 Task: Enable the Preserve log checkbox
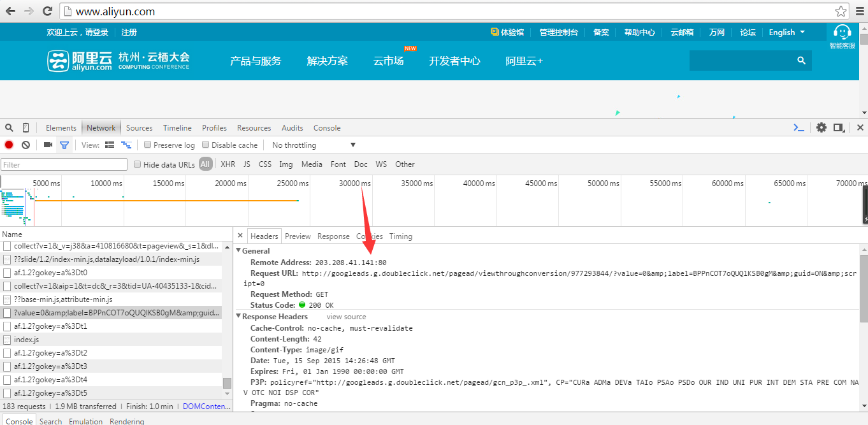click(x=148, y=145)
